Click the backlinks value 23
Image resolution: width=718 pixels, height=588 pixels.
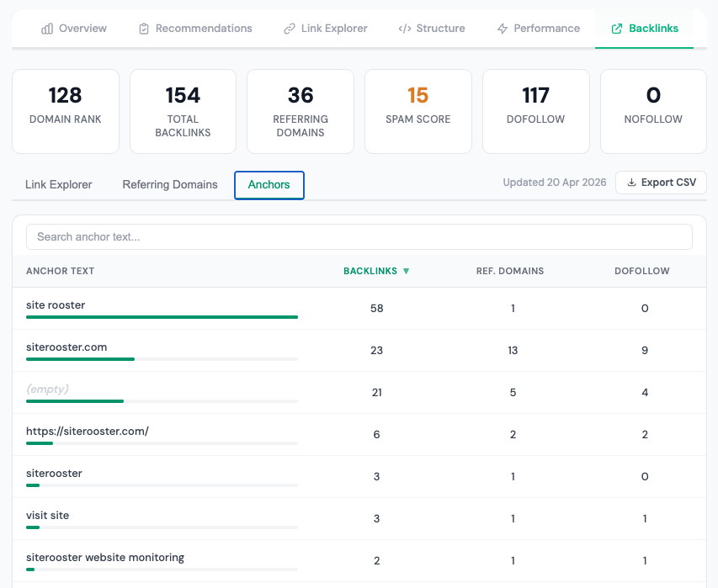point(376,351)
